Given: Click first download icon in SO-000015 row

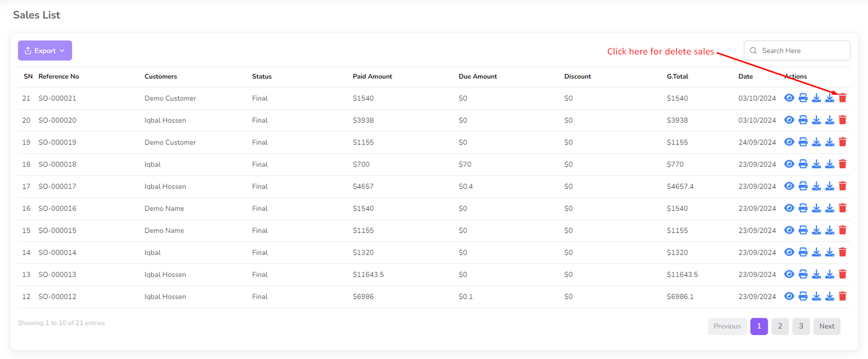Looking at the screenshot, I should point(816,230).
